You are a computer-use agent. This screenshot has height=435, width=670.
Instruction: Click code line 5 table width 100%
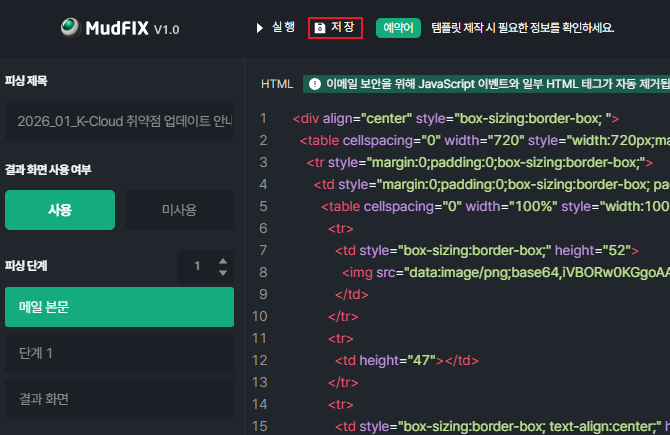tap(495, 206)
